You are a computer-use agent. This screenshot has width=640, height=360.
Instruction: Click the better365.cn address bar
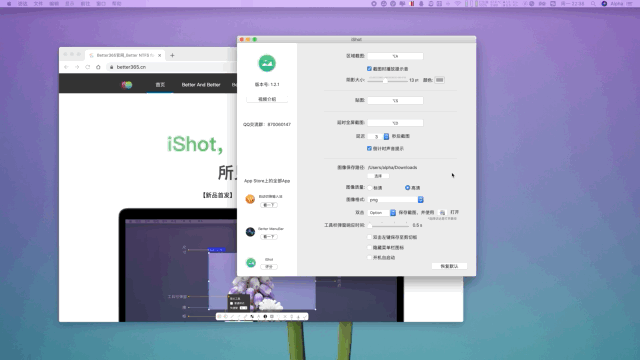point(171,67)
